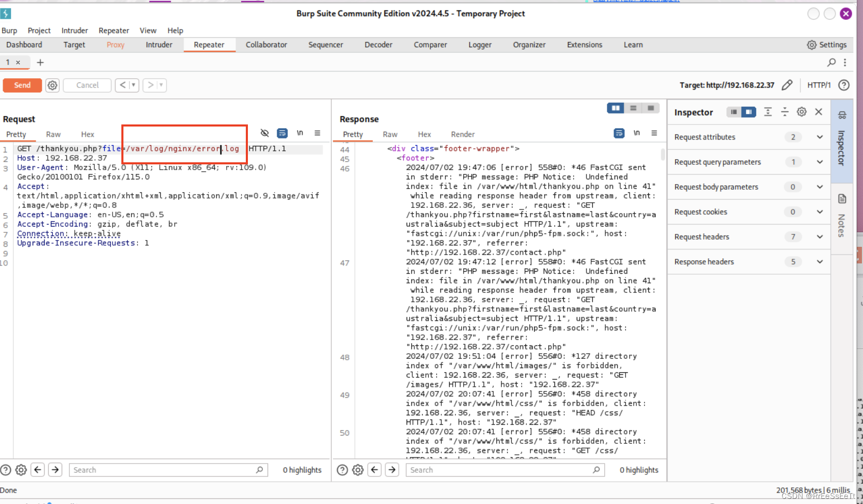Open Repeater tab options kebab menu

click(x=845, y=62)
